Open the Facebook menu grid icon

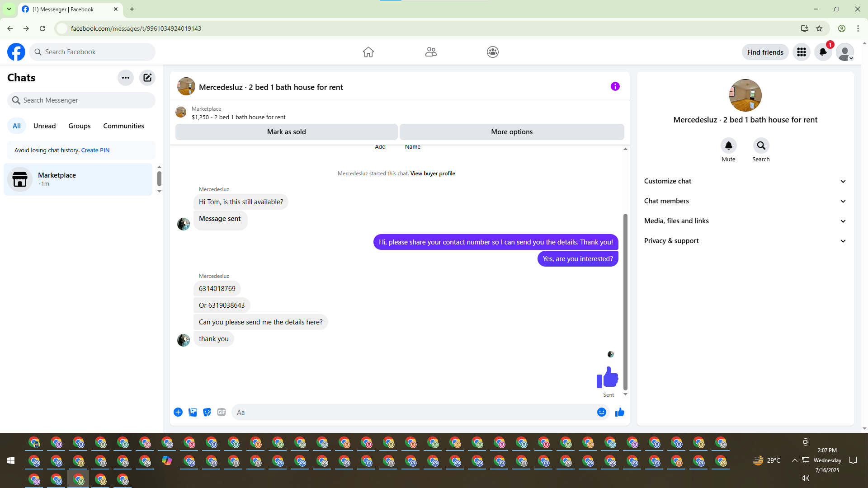coord(802,52)
